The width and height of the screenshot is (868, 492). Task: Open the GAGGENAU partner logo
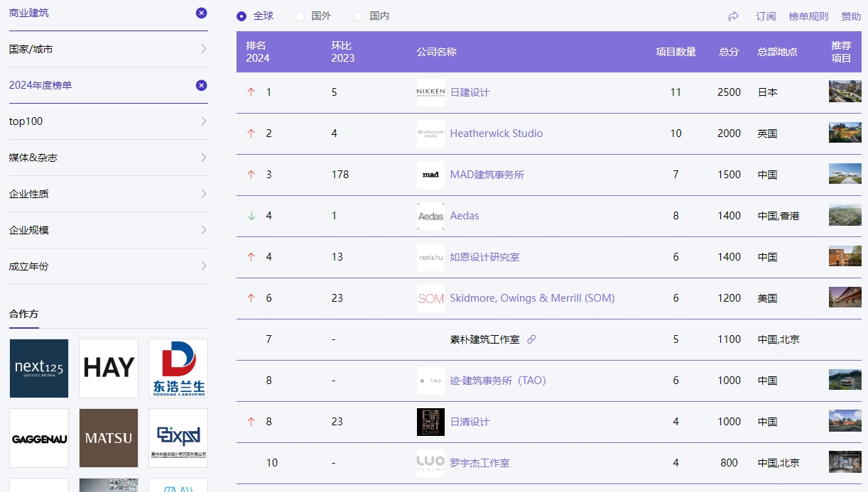[x=39, y=438]
